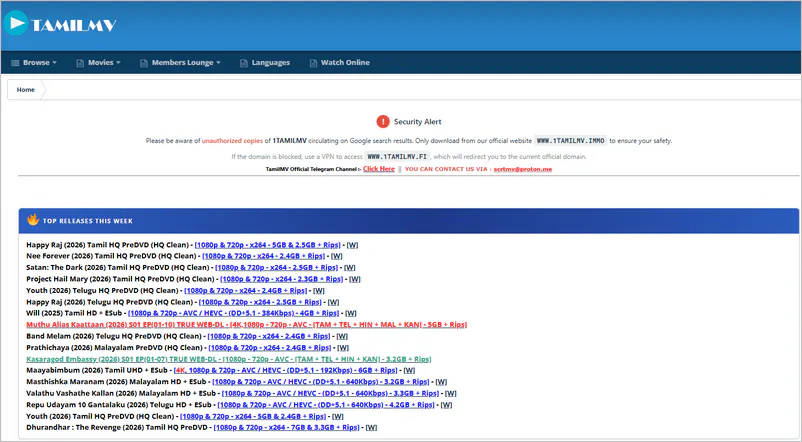
Task: Click the hamburger icon beside Browse
Action: click(15, 63)
